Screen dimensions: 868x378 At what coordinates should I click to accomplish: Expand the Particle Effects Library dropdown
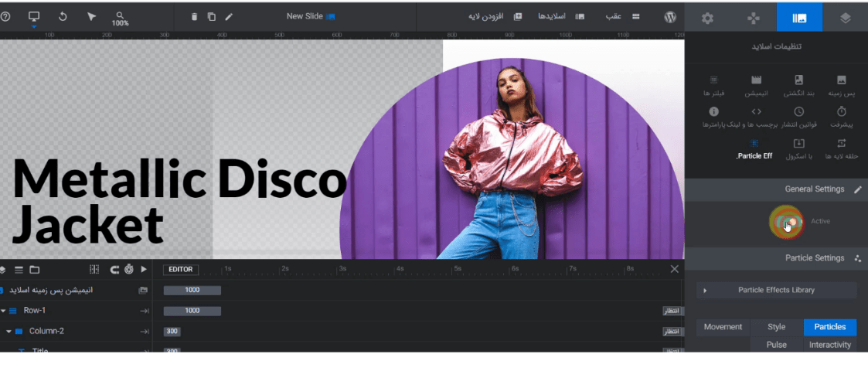tap(776, 291)
